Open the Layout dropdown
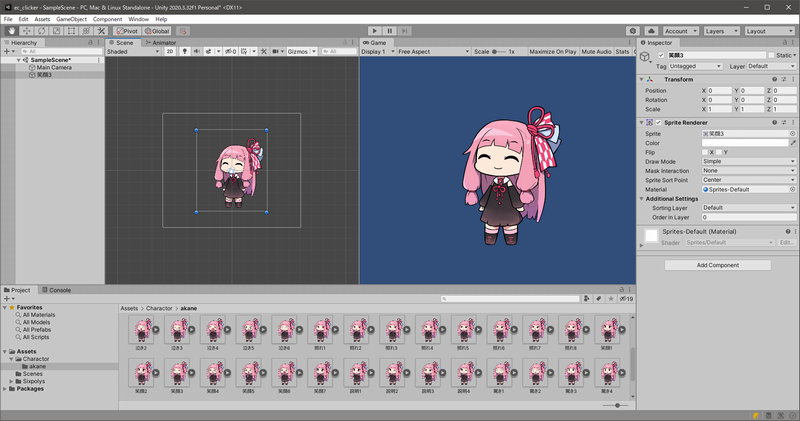The height and width of the screenshot is (421, 800). coord(769,31)
